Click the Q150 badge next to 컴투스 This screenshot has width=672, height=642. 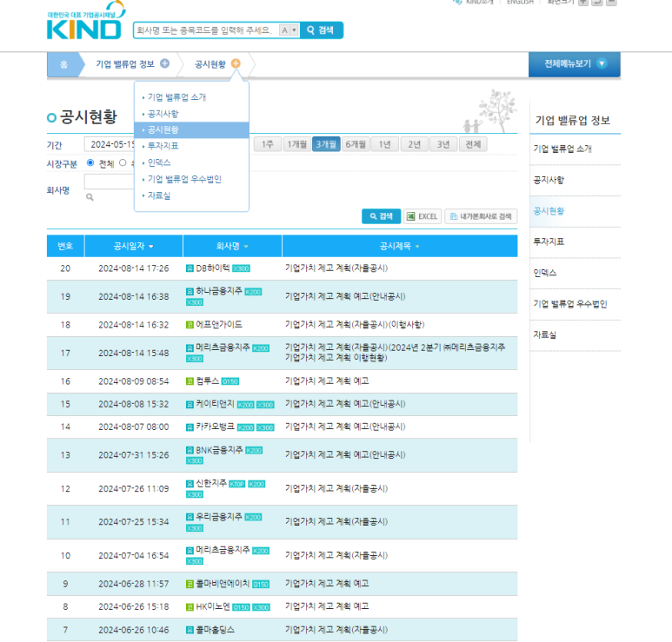(x=230, y=381)
